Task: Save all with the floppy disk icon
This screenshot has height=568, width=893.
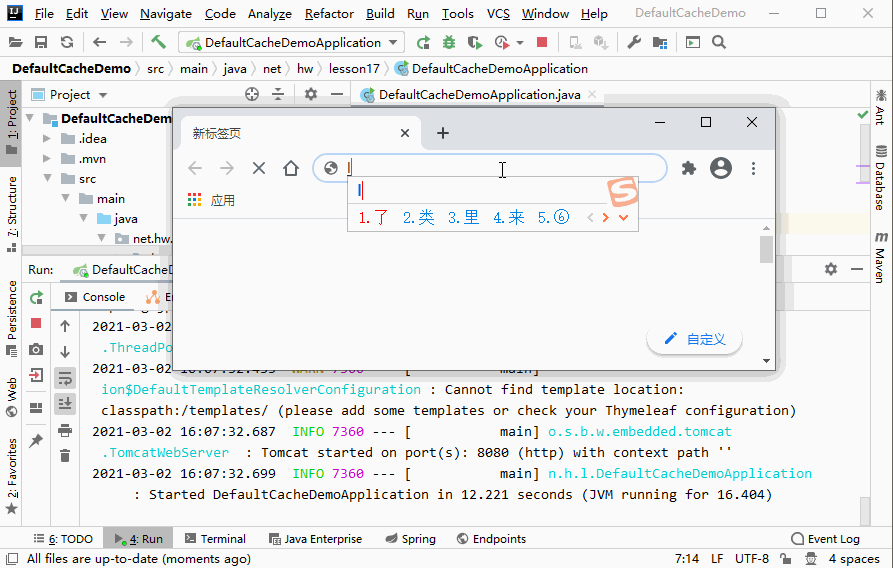Action: pos(41,42)
